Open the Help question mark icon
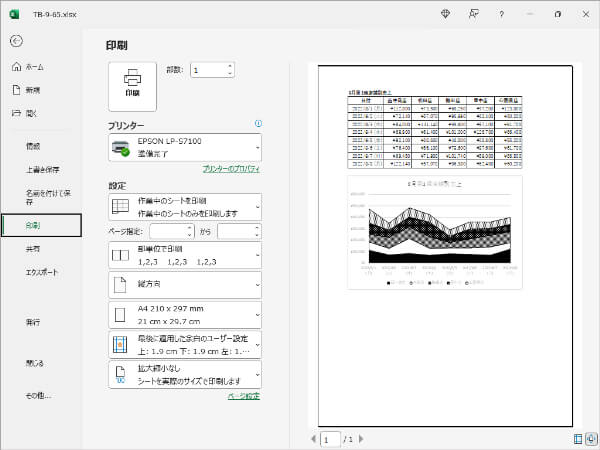This screenshot has width=600, height=450. pyautogui.click(x=501, y=14)
